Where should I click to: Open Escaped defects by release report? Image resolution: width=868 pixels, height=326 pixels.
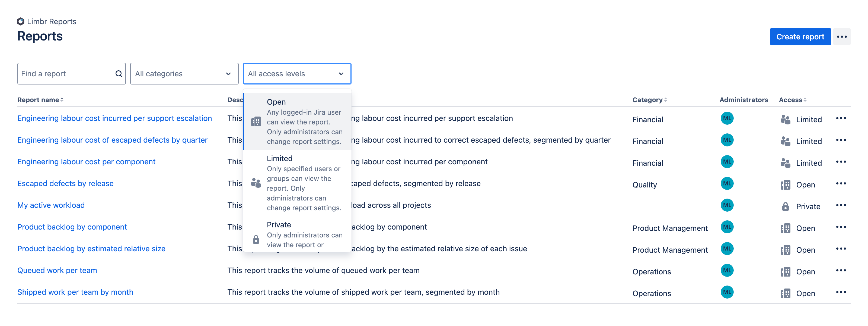point(65,184)
